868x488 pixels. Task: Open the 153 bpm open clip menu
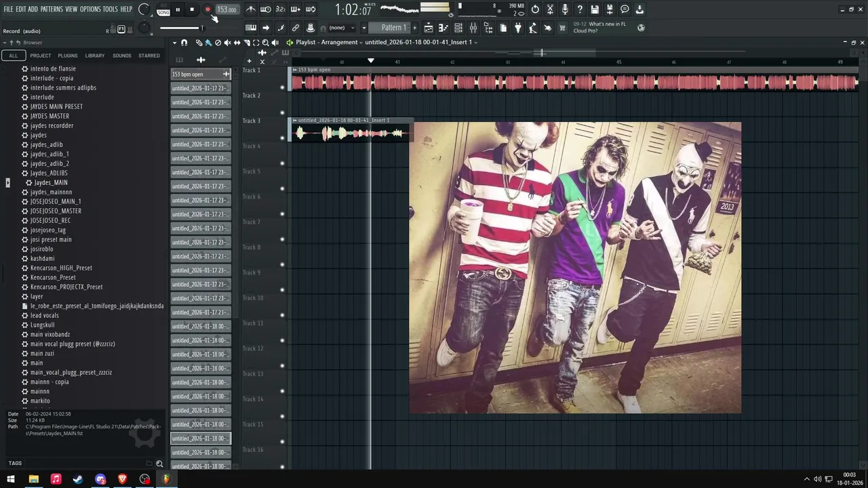[x=294, y=70]
